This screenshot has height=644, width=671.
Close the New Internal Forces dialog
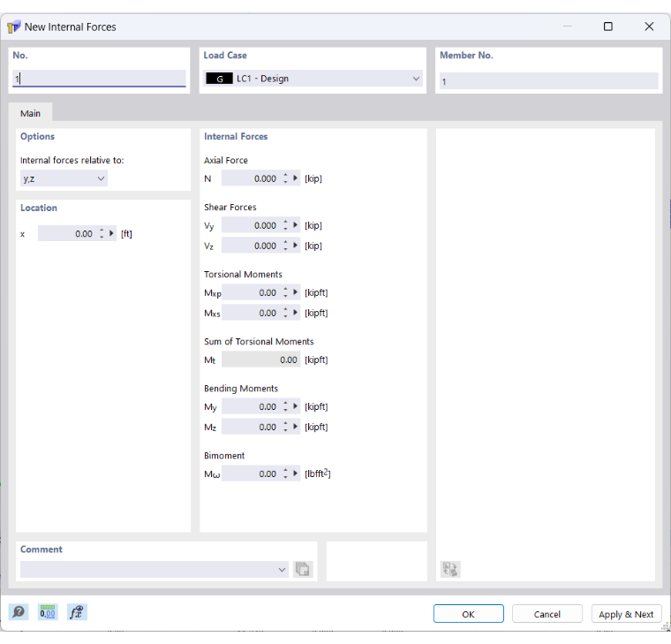(x=649, y=27)
